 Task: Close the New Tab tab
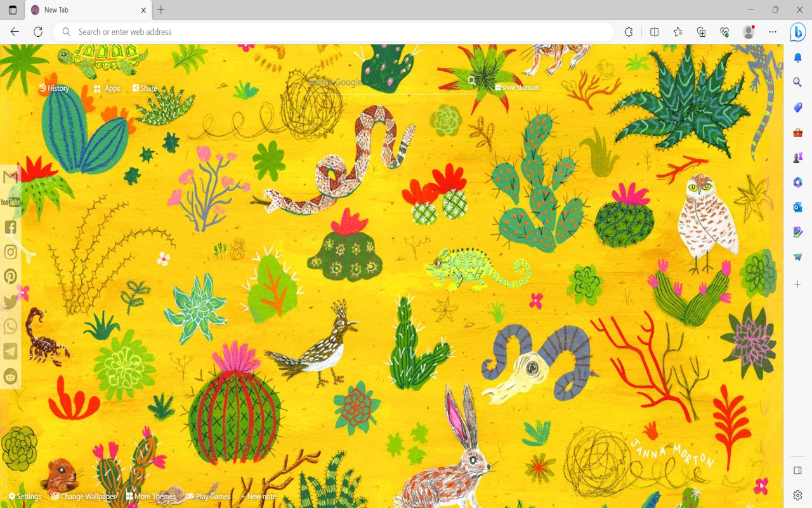pyautogui.click(x=144, y=10)
